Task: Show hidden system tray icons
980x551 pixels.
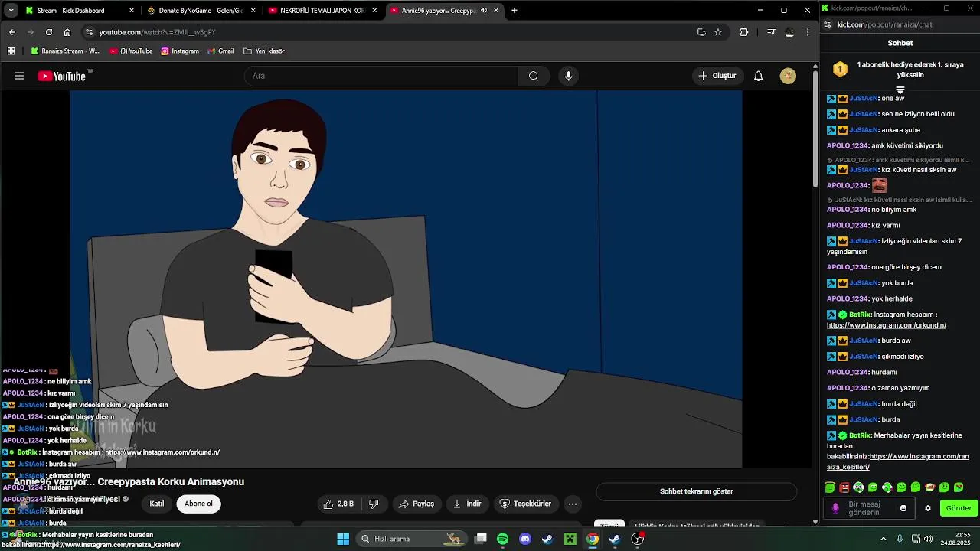Action: point(883,539)
